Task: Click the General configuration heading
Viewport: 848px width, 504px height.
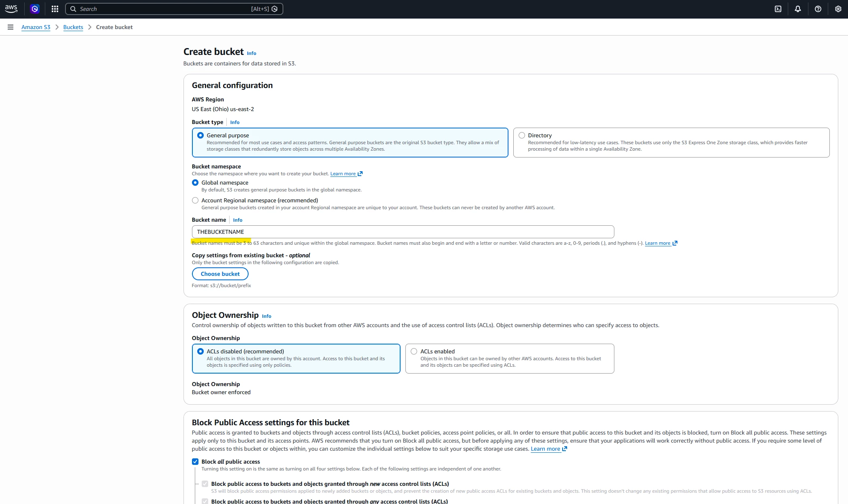Action: pyautogui.click(x=232, y=85)
